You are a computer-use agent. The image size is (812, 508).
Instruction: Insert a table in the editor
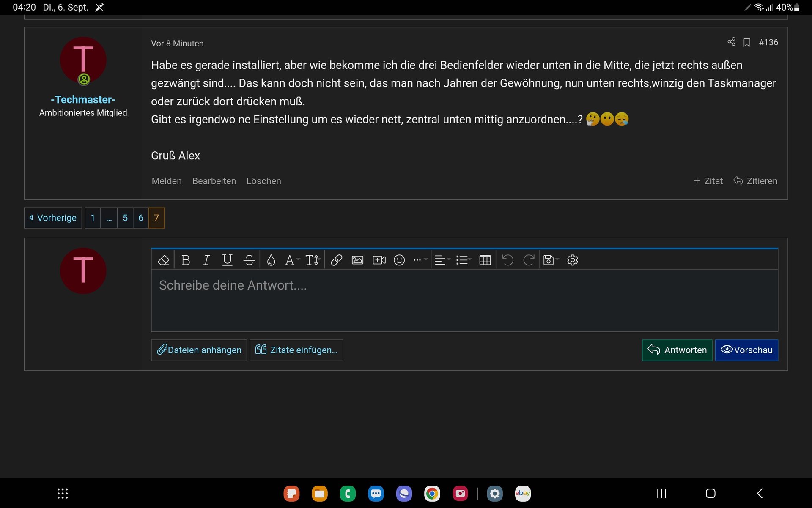tap(485, 260)
